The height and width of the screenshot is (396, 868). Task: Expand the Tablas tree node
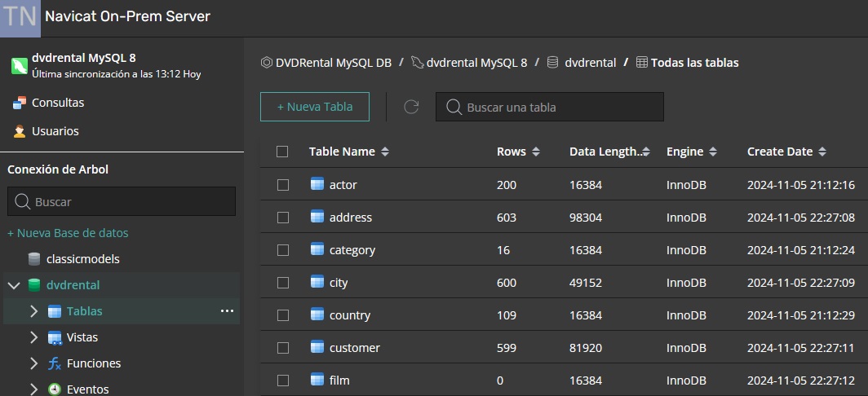coord(33,311)
